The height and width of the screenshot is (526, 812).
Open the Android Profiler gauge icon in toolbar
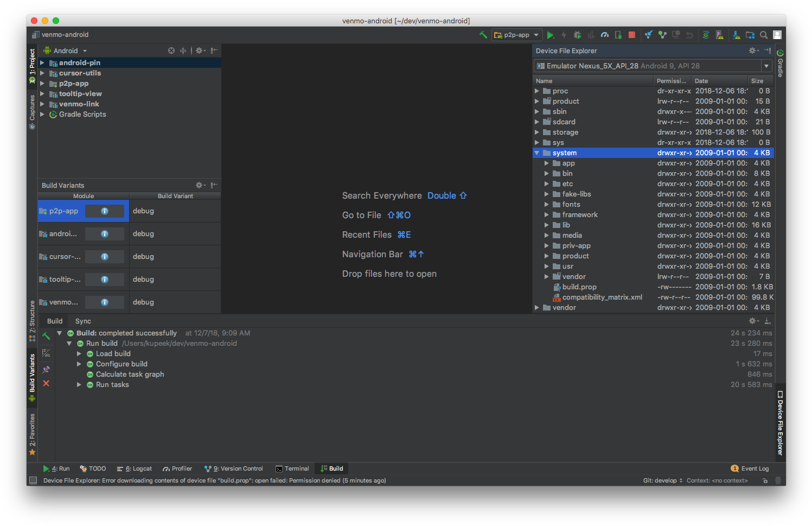point(605,35)
